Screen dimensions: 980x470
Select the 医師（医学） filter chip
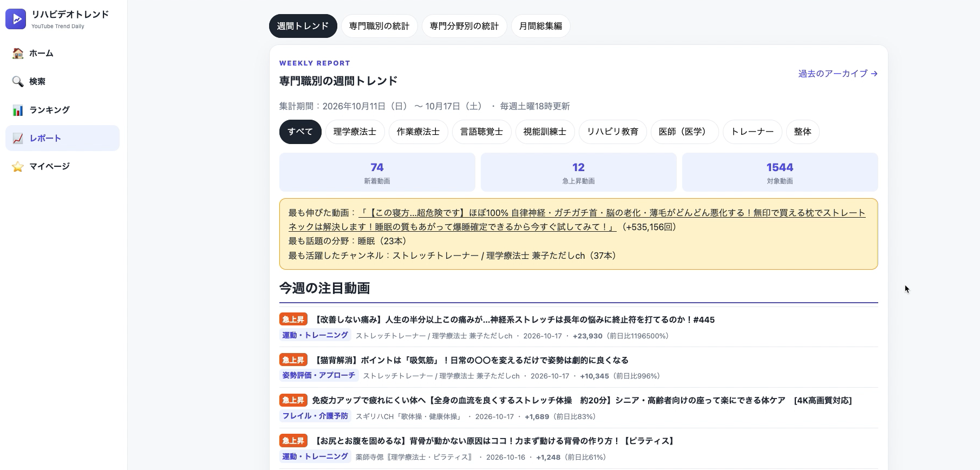click(685, 132)
